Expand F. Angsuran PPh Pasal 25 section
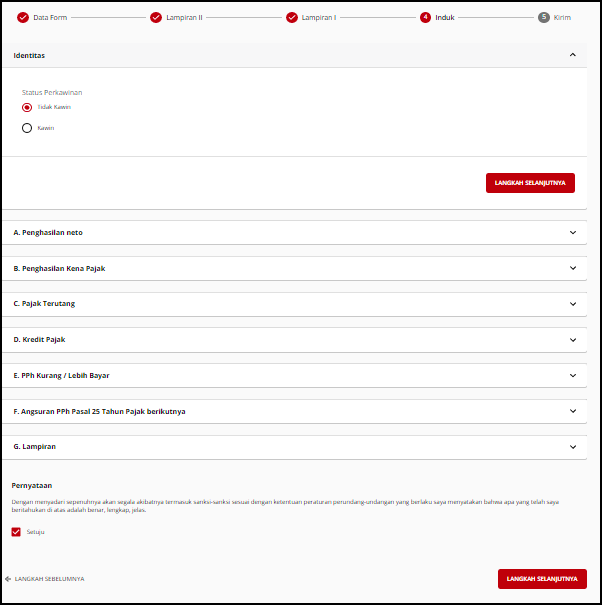Viewport: 602px width, 605px height. [x=572, y=411]
